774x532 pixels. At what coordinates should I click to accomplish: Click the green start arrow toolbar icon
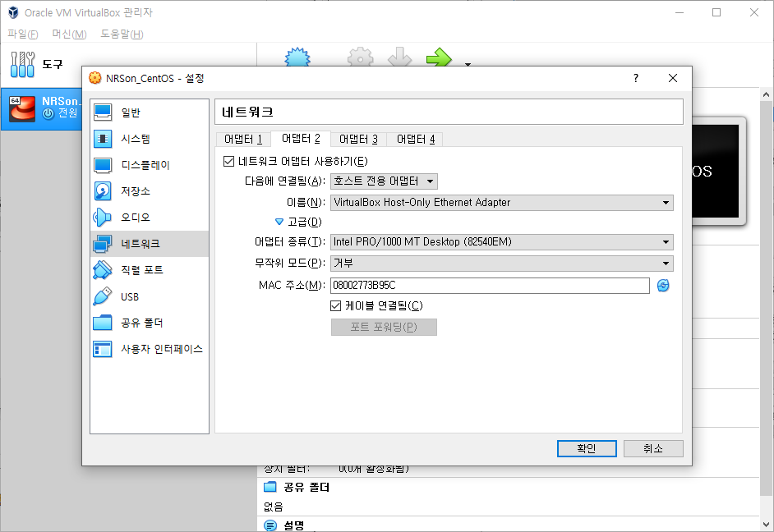[439, 57]
